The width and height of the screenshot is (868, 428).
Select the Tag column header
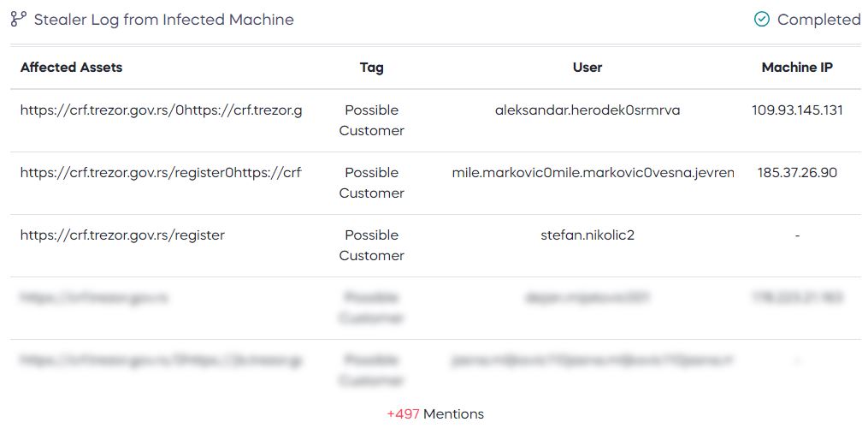(371, 67)
